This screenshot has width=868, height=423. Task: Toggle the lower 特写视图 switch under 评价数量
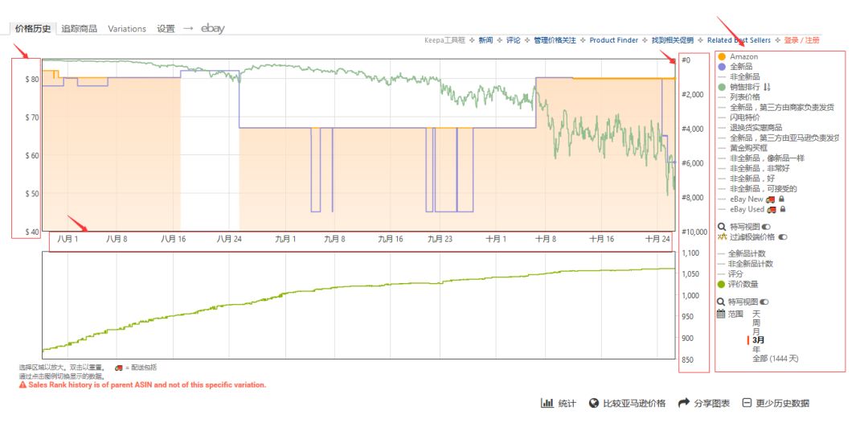tap(764, 302)
